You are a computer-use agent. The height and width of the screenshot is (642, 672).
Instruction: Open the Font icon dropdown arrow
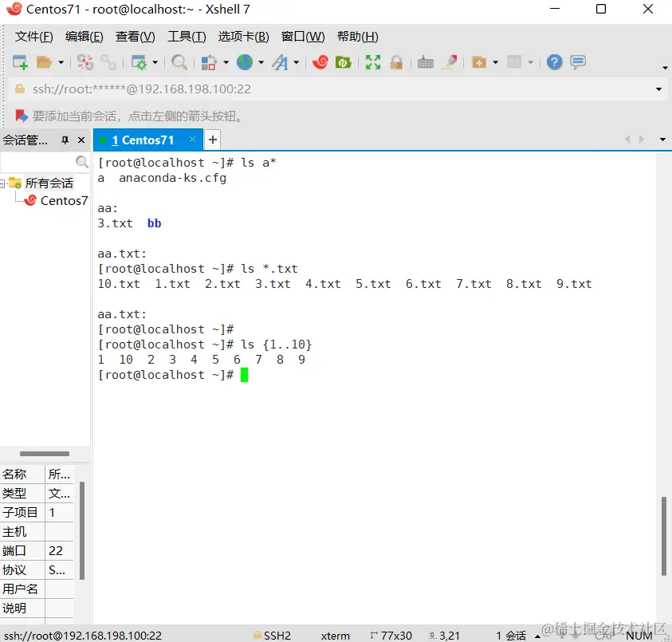tap(297, 63)
